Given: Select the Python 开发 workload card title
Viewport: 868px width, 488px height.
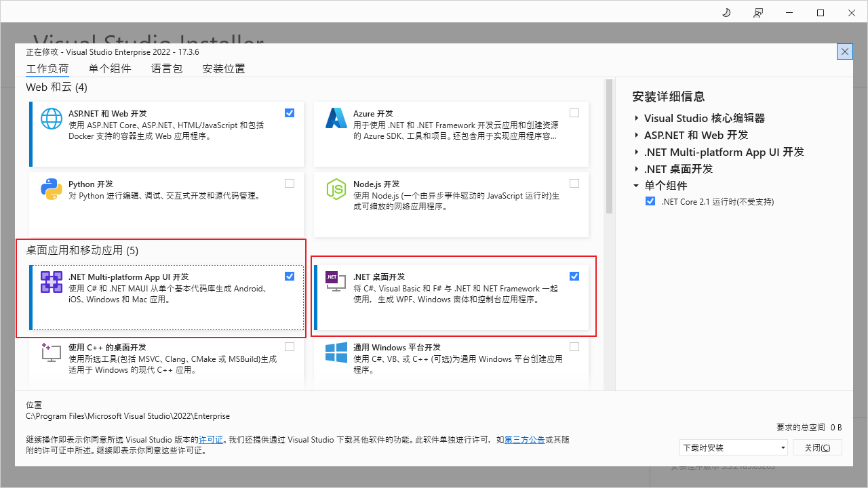Looking at the screenshot, I should [x=91, y=184].
